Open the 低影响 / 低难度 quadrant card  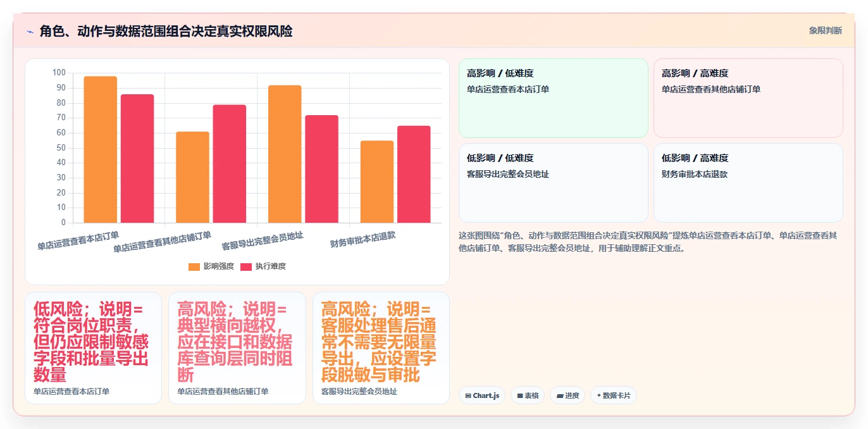pos(554,183)
